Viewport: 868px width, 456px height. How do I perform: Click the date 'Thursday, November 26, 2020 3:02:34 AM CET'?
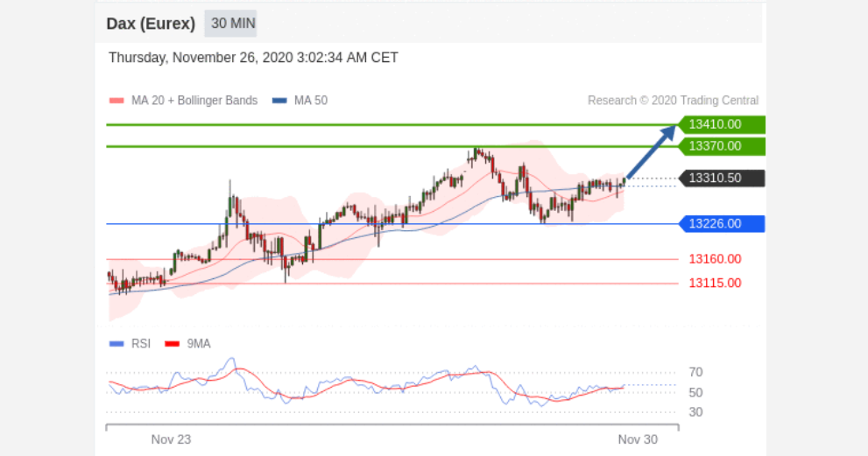[253, 58]
